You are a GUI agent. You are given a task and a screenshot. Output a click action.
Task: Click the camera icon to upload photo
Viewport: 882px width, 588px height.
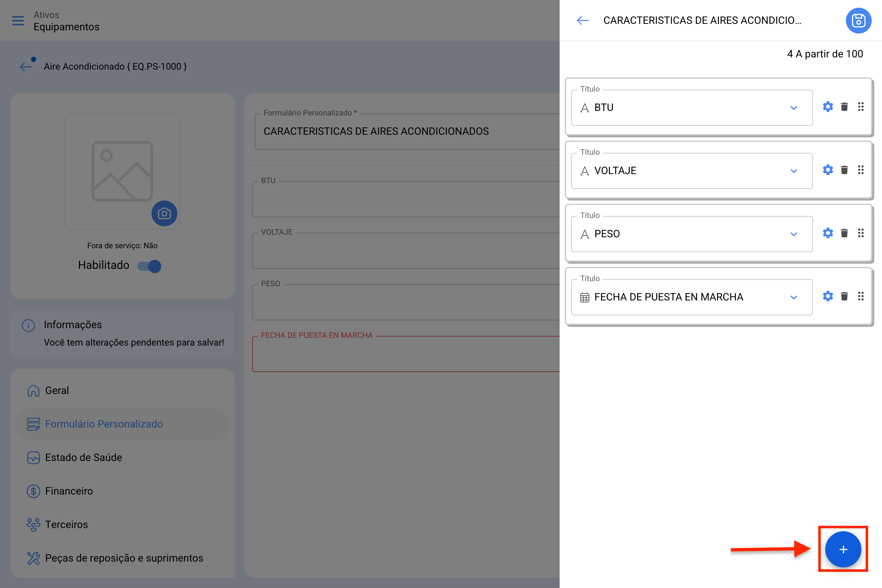pyautogui.click(x=164, y=213)
